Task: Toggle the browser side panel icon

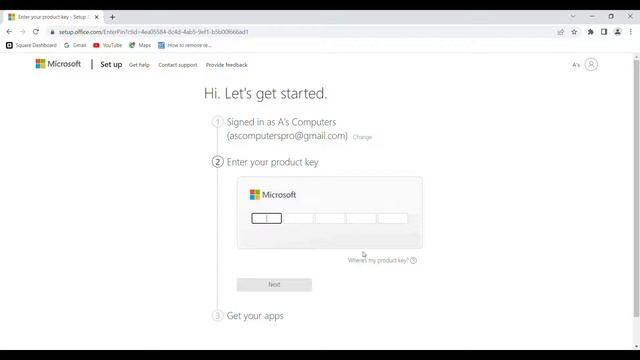Action: (x=604, y=32)
